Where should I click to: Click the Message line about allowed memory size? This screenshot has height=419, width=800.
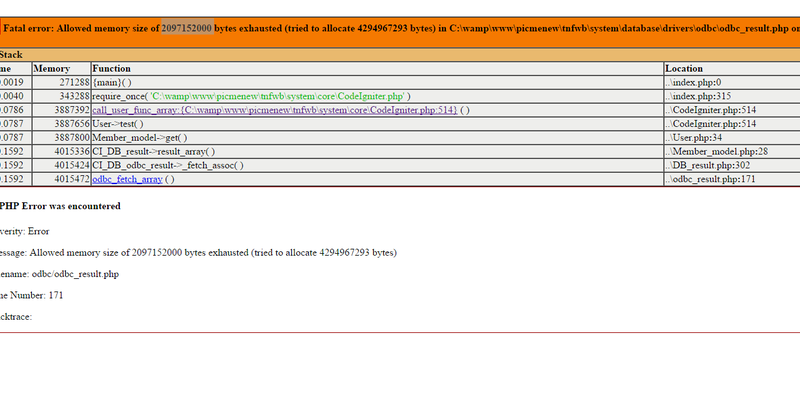point(198,253)
